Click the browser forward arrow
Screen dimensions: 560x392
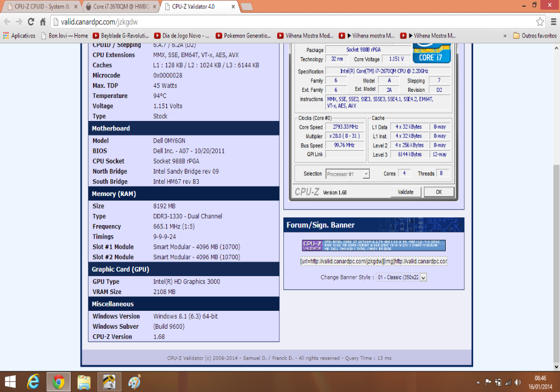19,22
